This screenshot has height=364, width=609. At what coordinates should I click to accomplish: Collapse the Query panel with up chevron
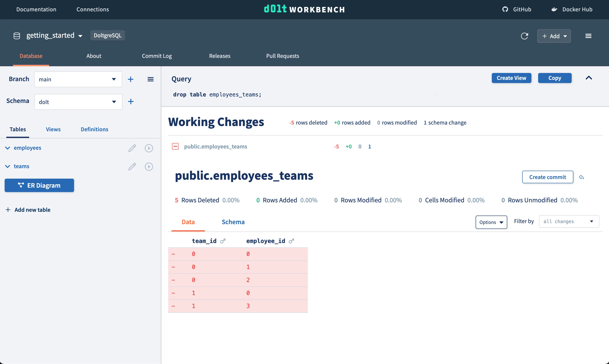[x=589, y=78]
